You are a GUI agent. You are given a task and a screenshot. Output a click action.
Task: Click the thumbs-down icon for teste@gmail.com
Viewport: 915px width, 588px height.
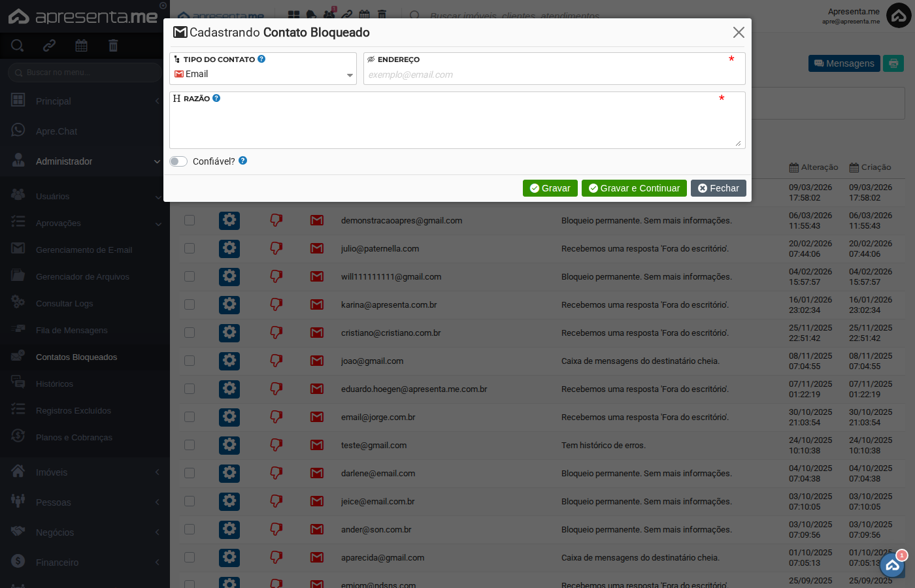tap(276, 445)
